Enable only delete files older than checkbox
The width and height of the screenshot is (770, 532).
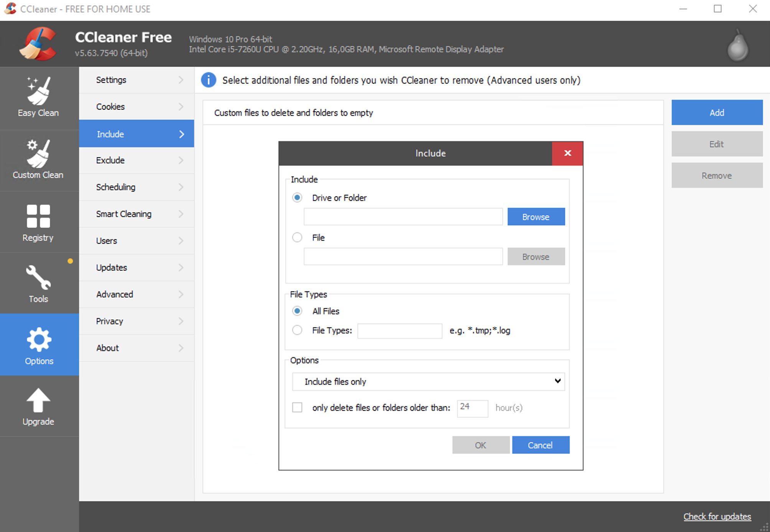tap(297, 407)
